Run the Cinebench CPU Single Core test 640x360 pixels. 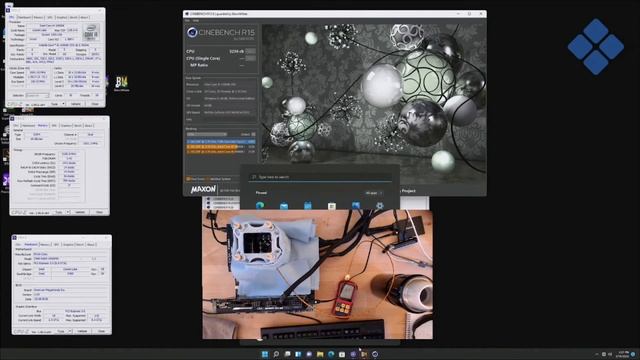click(251, 58)
